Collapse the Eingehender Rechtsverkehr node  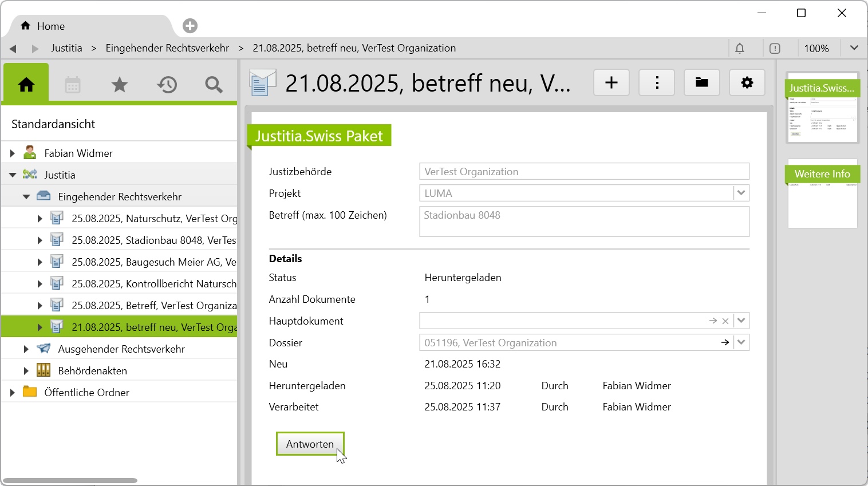coord(26,197)
